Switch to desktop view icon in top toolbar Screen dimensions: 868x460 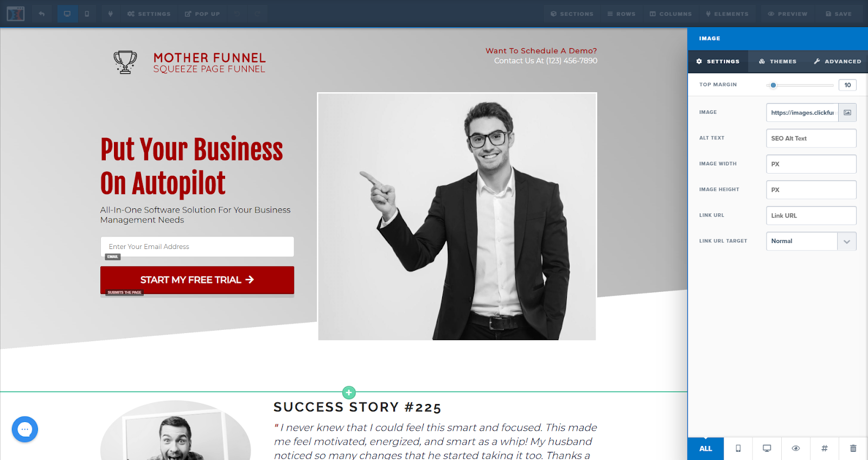click(67, 14)
